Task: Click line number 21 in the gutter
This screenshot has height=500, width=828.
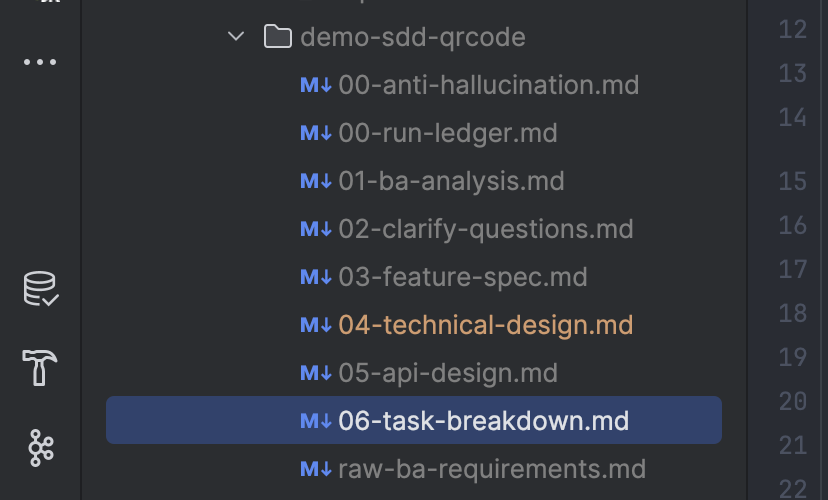Action: [792, 445]
